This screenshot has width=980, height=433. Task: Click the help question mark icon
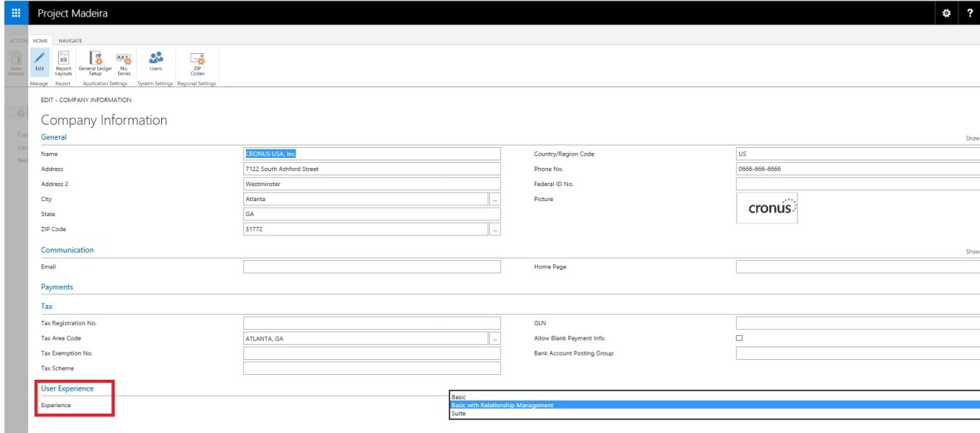click(968, 13)
